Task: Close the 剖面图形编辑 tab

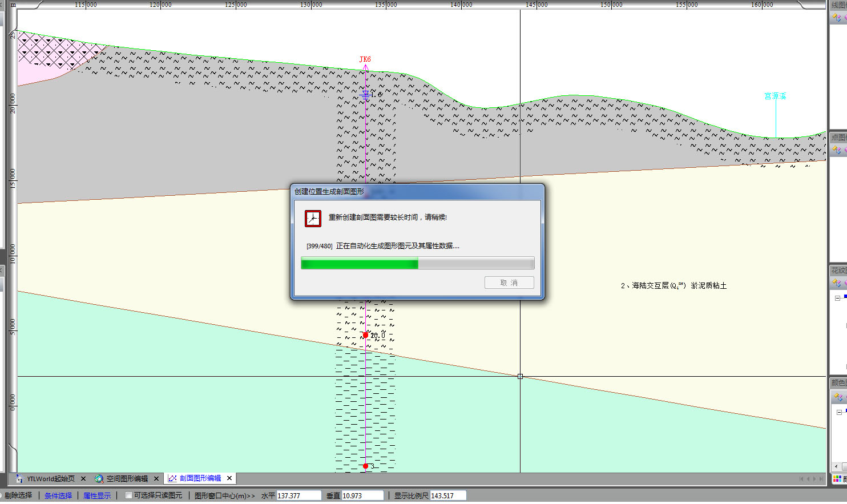Action: 229,478
